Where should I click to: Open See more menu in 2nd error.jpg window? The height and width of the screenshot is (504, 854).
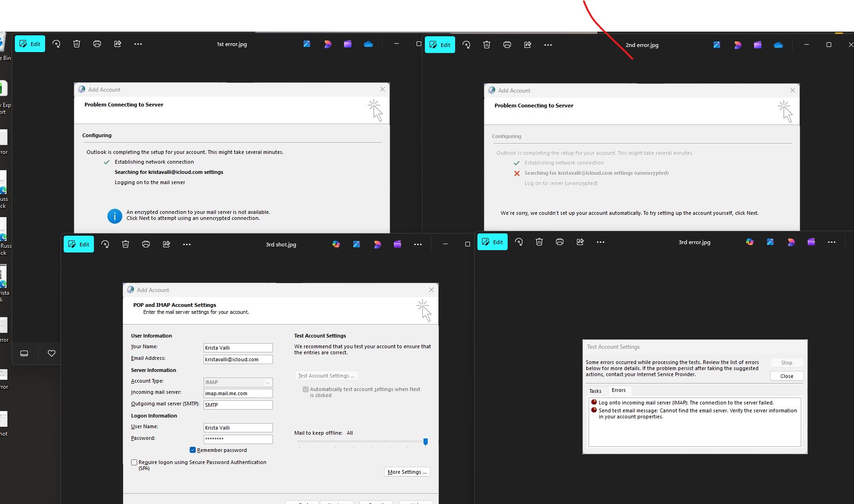(x=548, y=45)
